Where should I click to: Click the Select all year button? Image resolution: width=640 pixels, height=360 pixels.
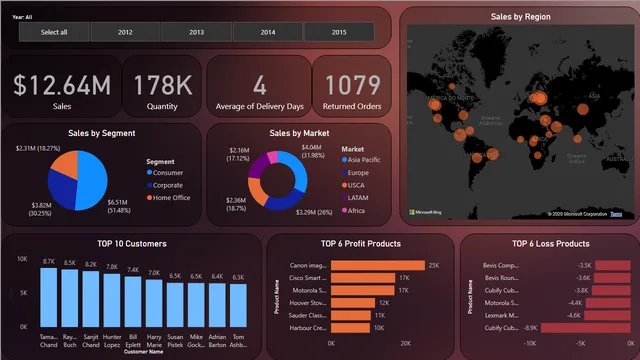(54, 32)
